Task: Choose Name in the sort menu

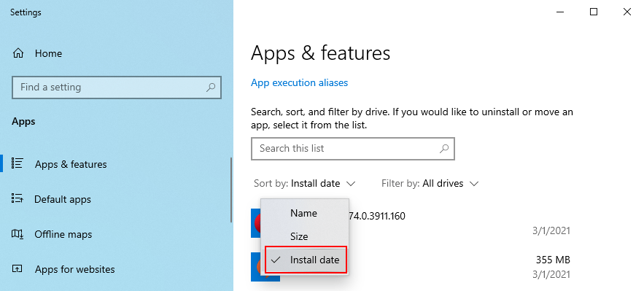Action: (x=305, y=213)
